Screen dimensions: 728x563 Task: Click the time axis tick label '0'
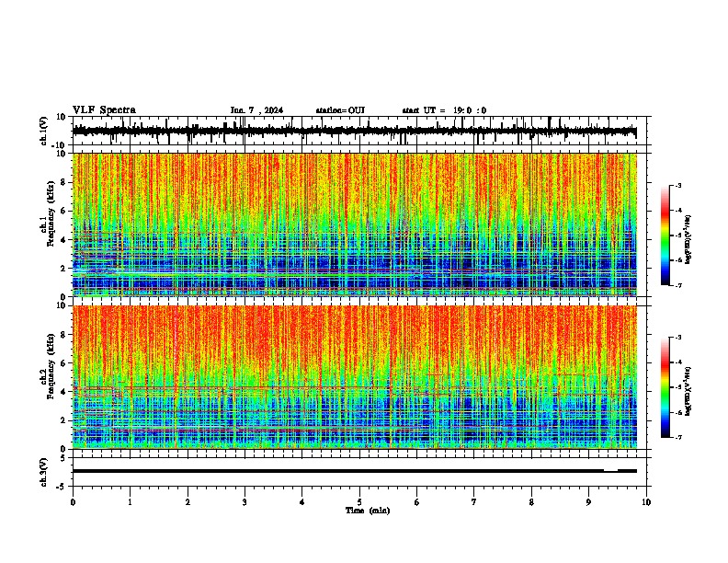[x=73, y=502]
